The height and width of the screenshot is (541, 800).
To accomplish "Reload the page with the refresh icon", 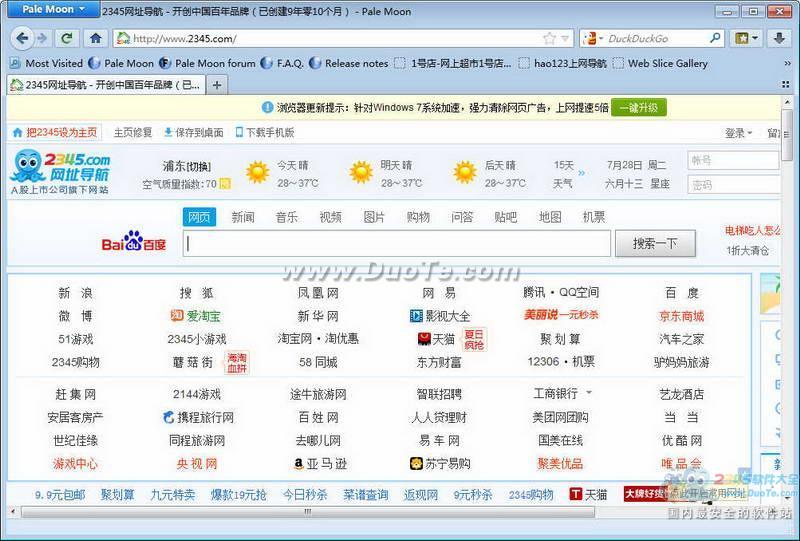I will tap(67, 38).
